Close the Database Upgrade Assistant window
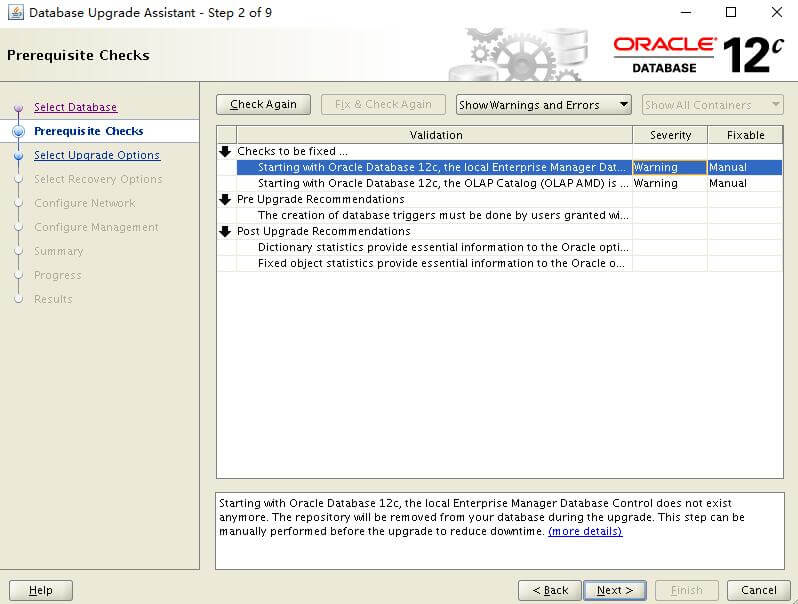Image resolution: width=798 pixels, height=604 pixels. pos(777,12)
